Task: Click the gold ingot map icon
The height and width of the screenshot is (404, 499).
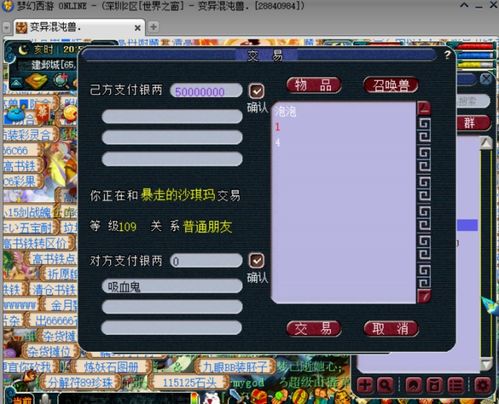Action: tap(36, 80)
